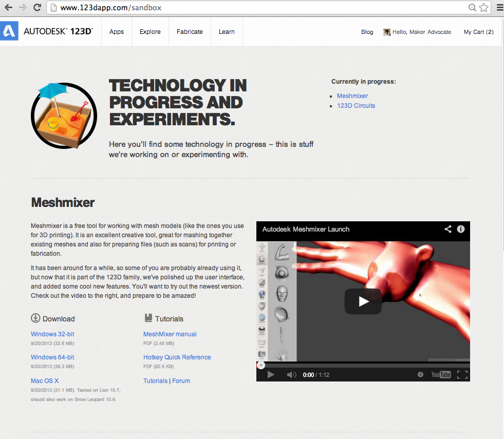Reload the page with the refresh icon
Image resolution: width=504 pixels, height=439 pixels.
38,7
